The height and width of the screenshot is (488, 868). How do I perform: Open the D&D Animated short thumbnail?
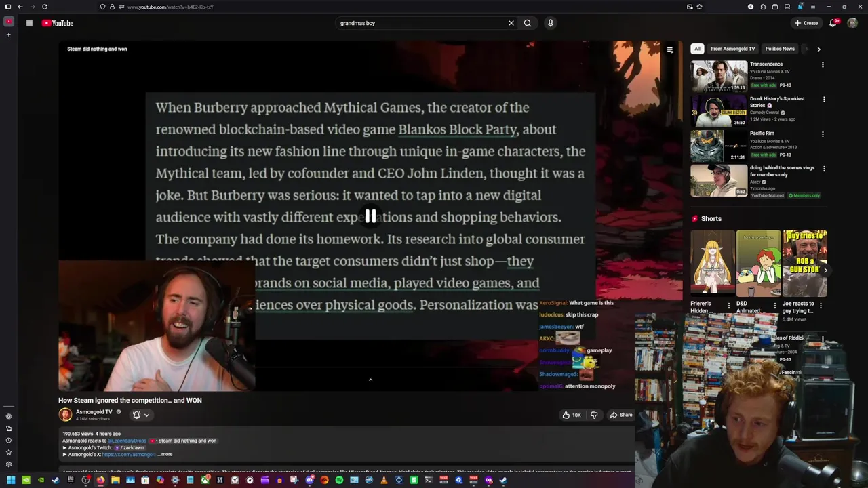point(758,264)
